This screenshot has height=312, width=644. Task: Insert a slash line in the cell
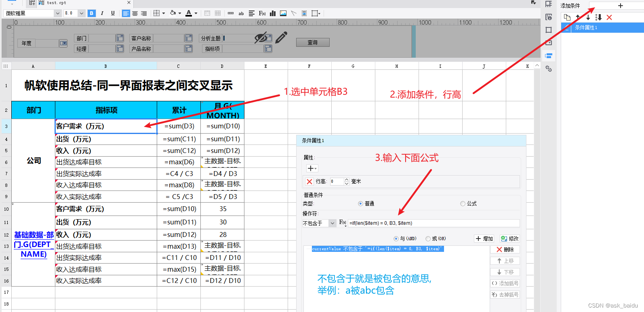click(294, 13)
